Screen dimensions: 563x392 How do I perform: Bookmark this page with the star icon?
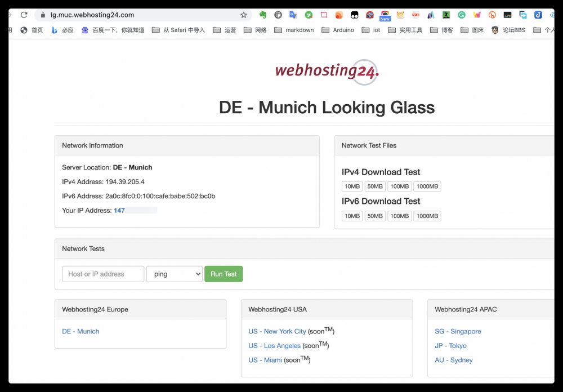pos(243,15)
